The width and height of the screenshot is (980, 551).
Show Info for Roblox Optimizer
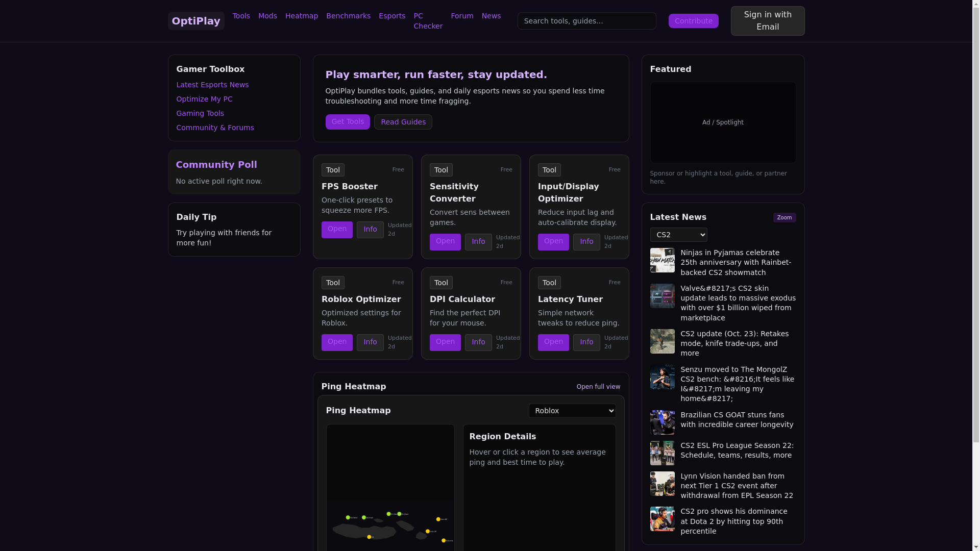[x=370, y=342]
